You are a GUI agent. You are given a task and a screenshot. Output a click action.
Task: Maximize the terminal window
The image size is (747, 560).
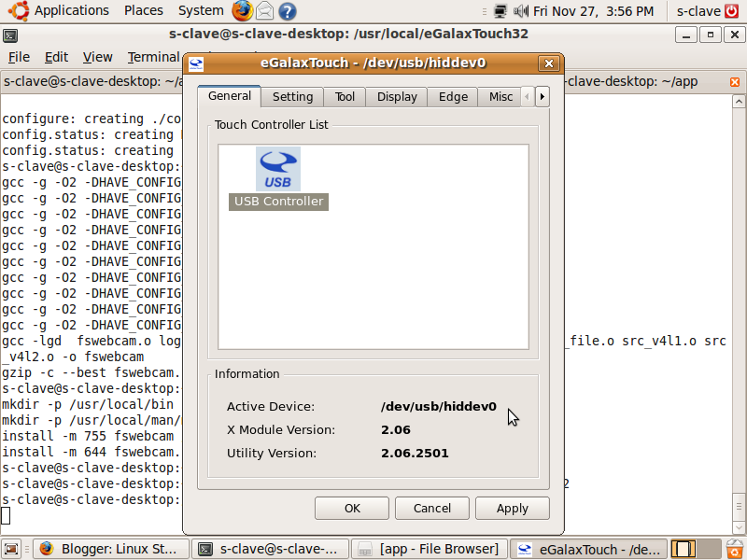pyautogui.click(x=711, y=35)
